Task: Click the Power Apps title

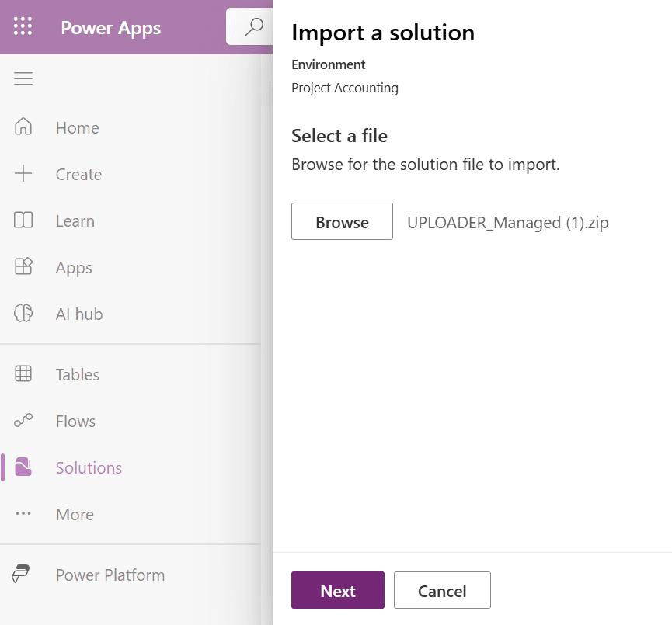Action: point(111,28)
